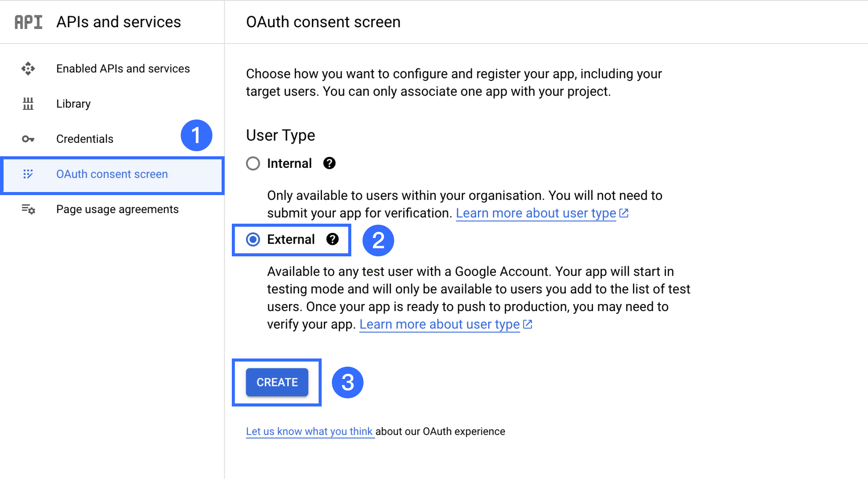The height and width of the screenshot is (479, 868).
Task: Click the Credentials key icon
Action: (x=28, y=139)
